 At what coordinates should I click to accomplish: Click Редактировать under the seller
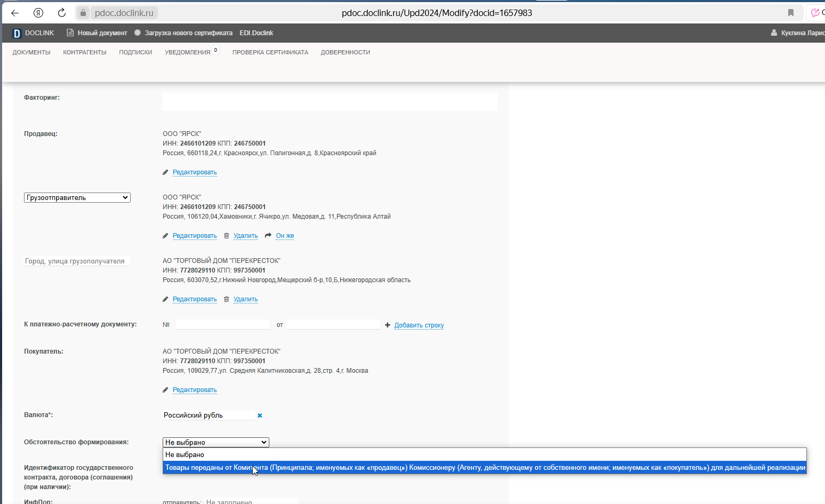click(x=195, y=172)
